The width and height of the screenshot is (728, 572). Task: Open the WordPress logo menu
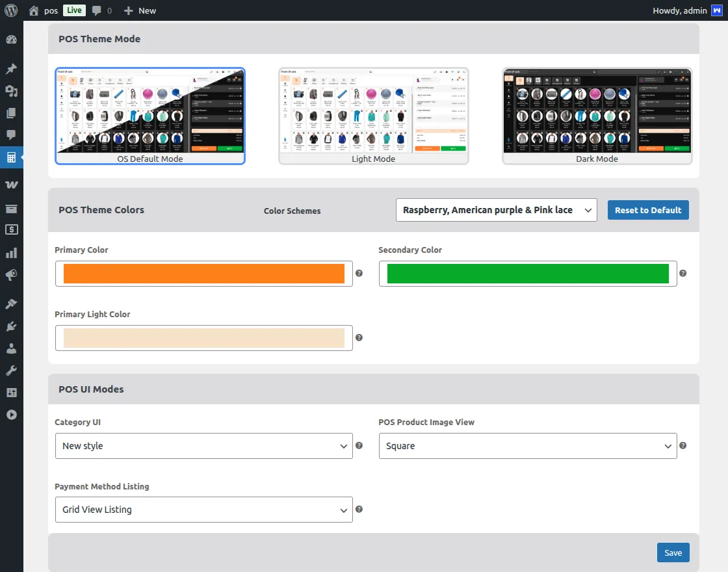point(11,10)
